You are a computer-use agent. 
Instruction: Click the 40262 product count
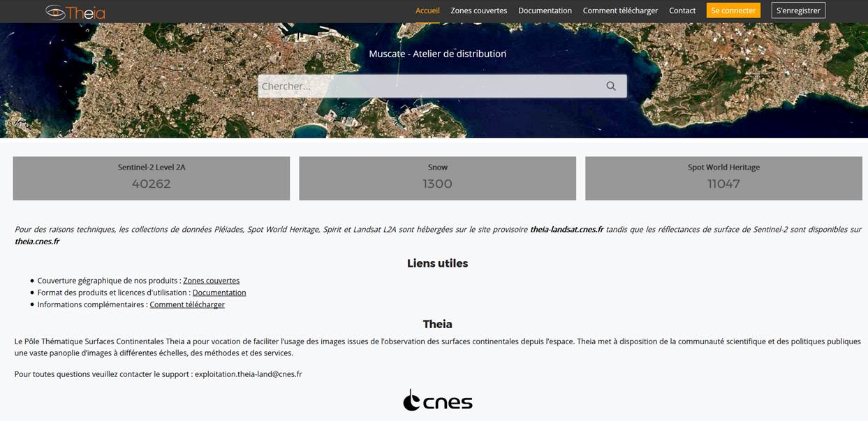pyautogui.click(x=152, y=184)
